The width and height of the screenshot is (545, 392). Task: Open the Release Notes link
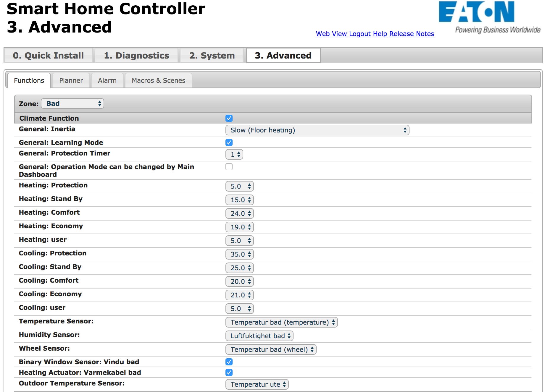click(x=412, y=34)
